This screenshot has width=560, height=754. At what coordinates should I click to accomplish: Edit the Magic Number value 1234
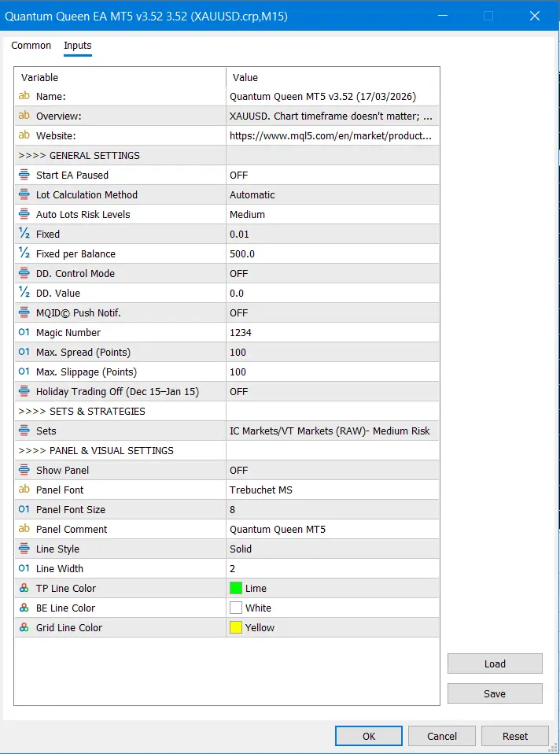(333, 332)
